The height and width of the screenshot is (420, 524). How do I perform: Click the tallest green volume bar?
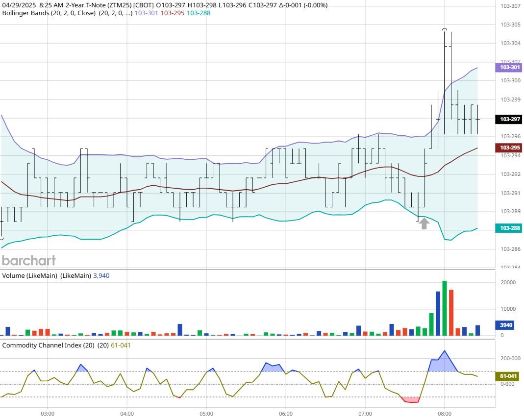[x=445, y=309]
